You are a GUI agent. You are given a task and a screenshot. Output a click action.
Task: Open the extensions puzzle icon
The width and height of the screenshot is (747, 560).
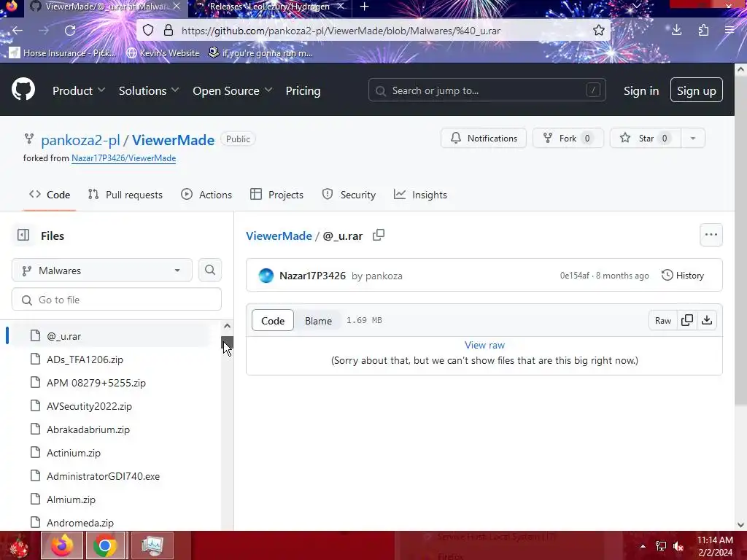coord(703,31)
